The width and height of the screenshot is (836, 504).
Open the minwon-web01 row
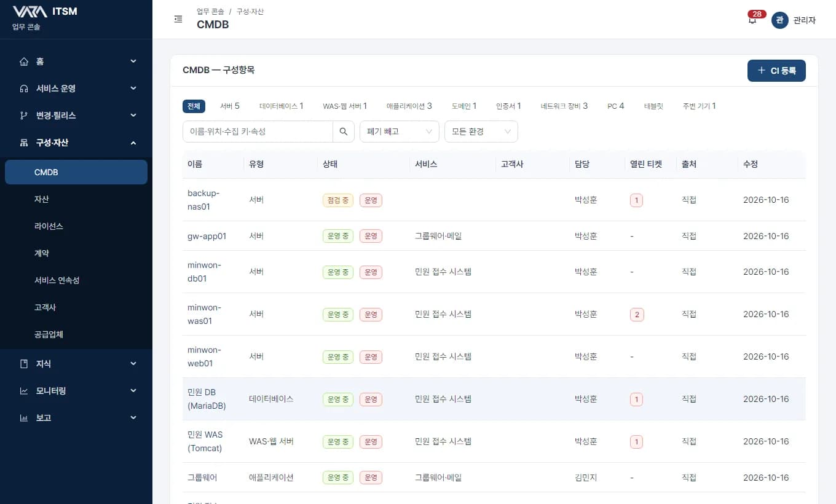[494, 356]
